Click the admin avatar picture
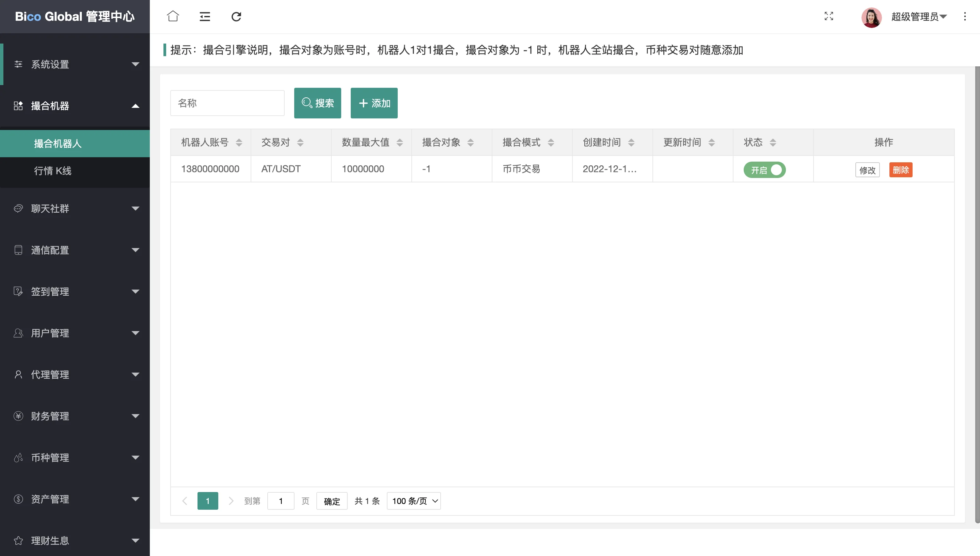Image resolution: width=980 pixels, height=556 pixels. coord(871,17)
